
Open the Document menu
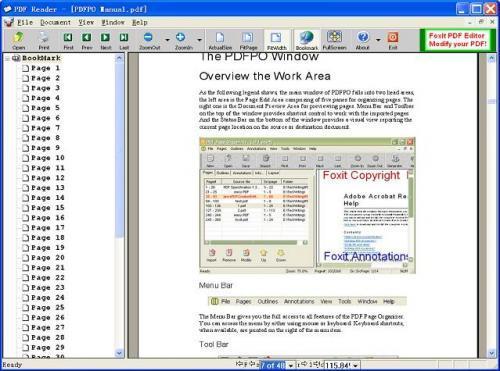55,22
